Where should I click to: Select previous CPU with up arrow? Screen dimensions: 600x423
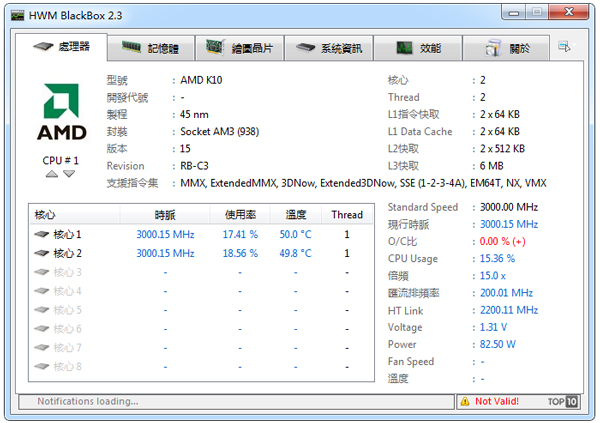tap(52, 174)
